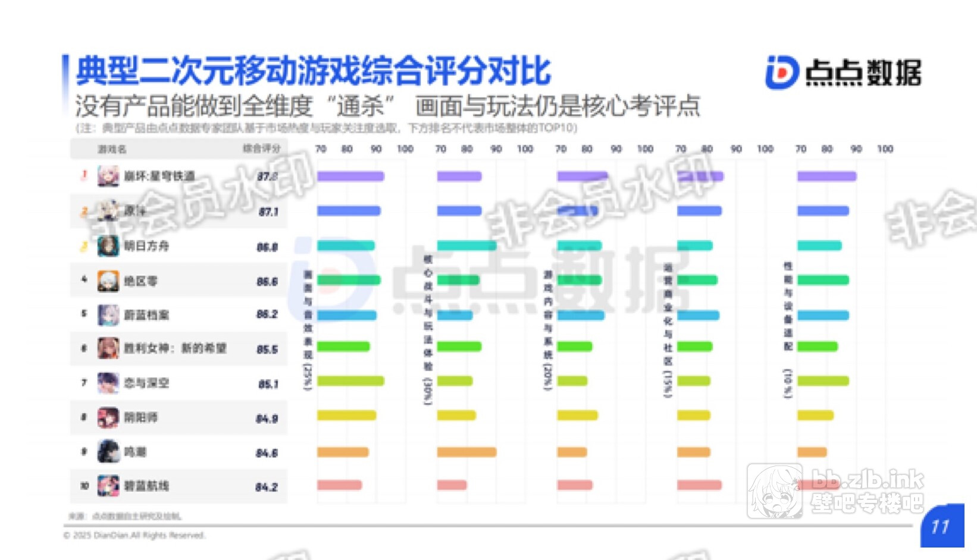Select the vertical label 运营商业化与社区 (15%)
Viewport: 977px width, 560px height.
click(668, 330)
